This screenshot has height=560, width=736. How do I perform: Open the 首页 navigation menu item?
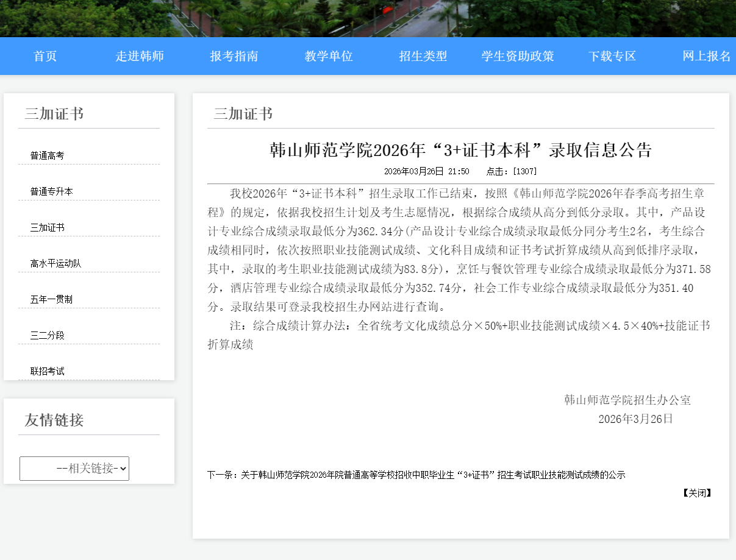pyautogui.click(x=45, y=55)
